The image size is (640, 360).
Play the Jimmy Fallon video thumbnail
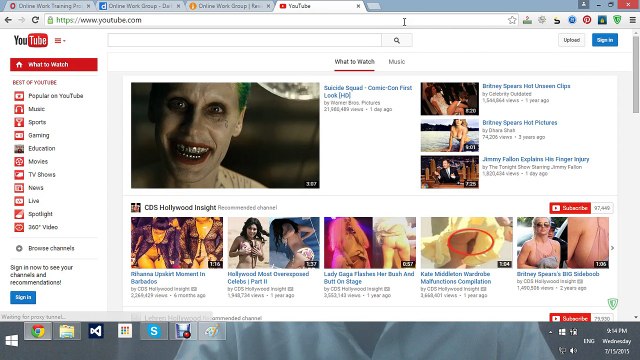[450, 172]
